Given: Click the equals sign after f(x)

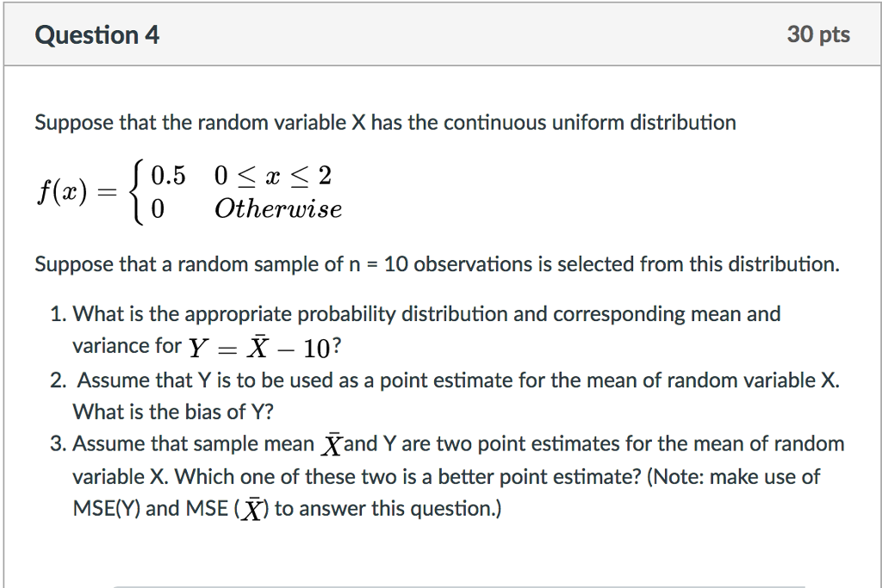Looking at the screenshot, I should (107, 192).
